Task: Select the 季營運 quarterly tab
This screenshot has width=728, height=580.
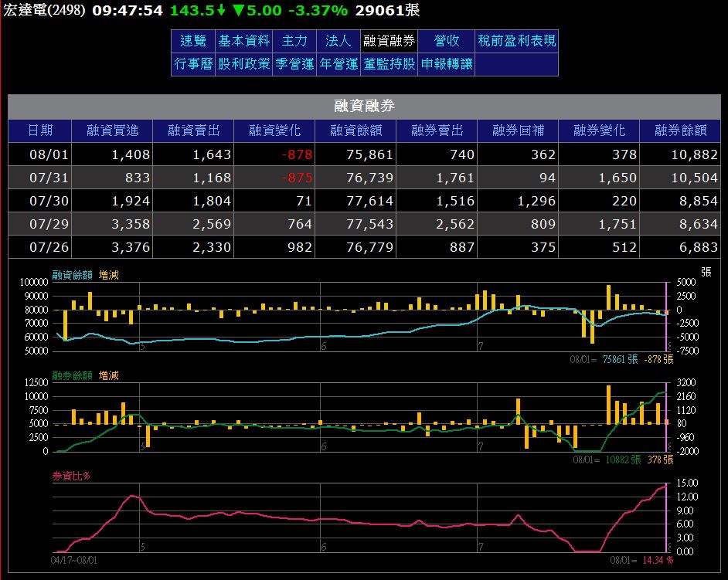Action: tap(294, 64)
